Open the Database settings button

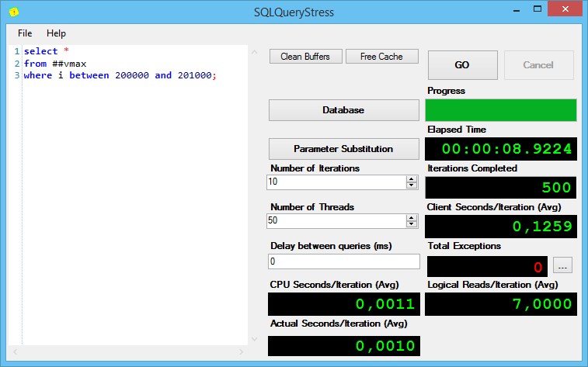pyautogui.click(x=343, y=110)
